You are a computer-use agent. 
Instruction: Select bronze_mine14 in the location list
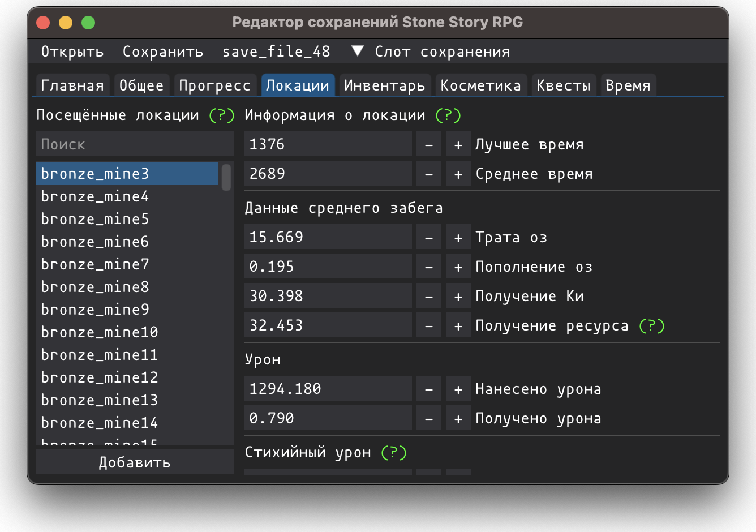coord(127,423)
